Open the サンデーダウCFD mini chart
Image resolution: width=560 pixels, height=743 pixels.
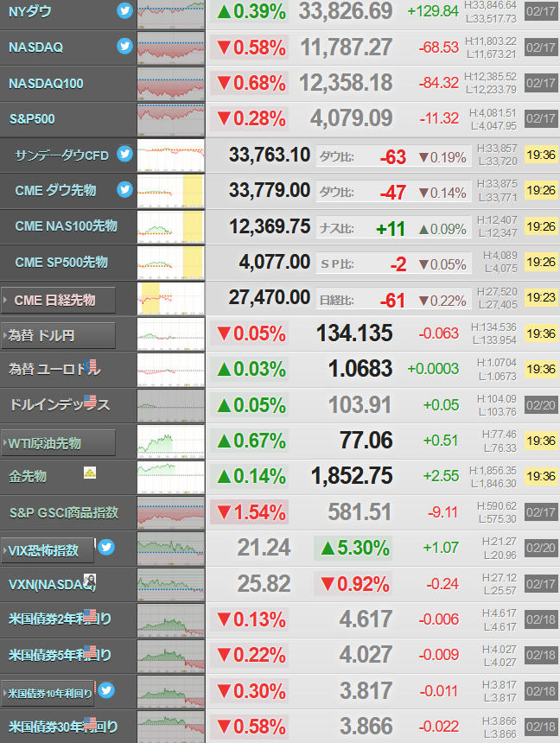pyautogui.click(x=171, y=156)
